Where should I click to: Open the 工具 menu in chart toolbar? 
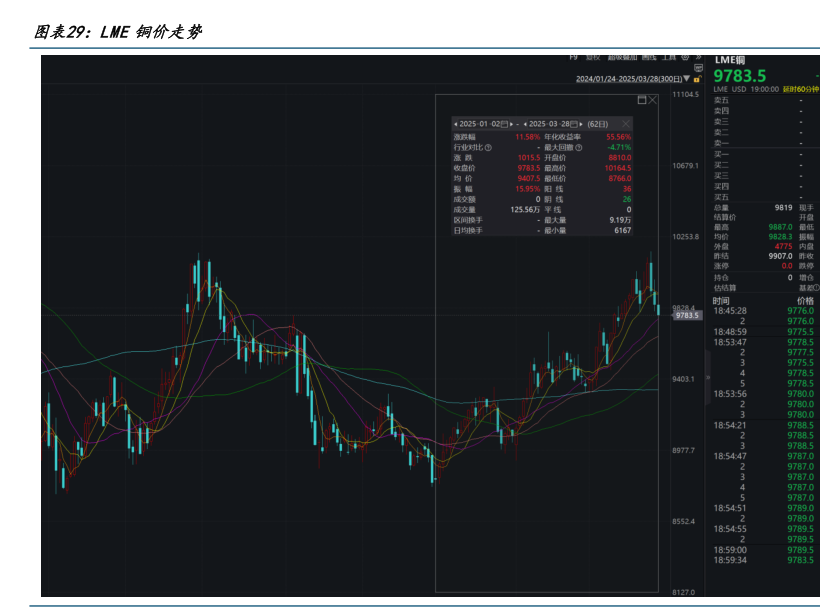click(669, 57)
